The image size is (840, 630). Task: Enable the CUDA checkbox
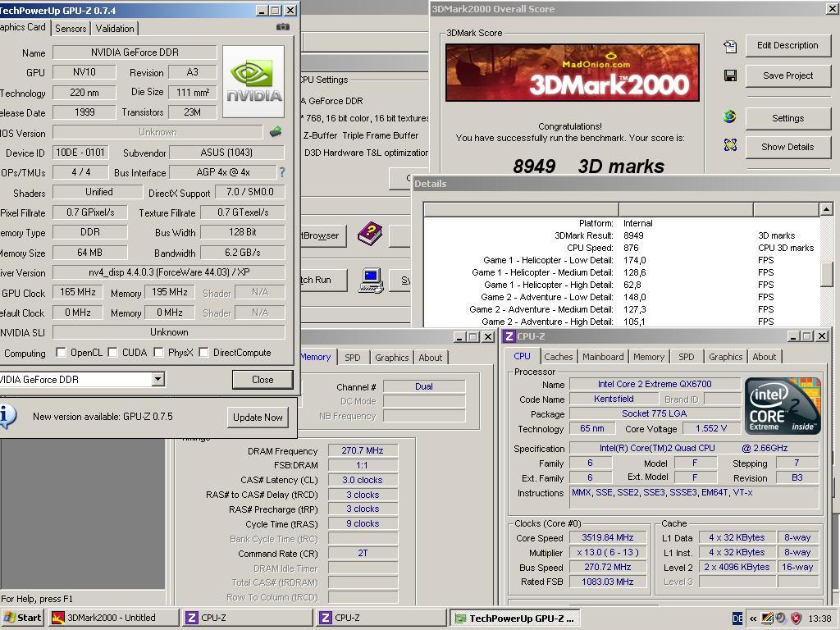coord(112,352)
